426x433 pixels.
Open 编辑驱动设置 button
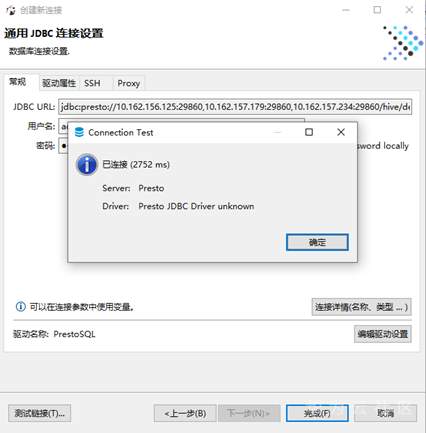click(x=383, y=334)
